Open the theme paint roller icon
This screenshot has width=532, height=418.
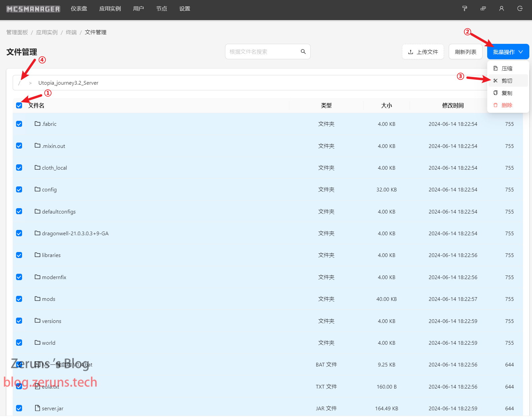click(464, 9)
